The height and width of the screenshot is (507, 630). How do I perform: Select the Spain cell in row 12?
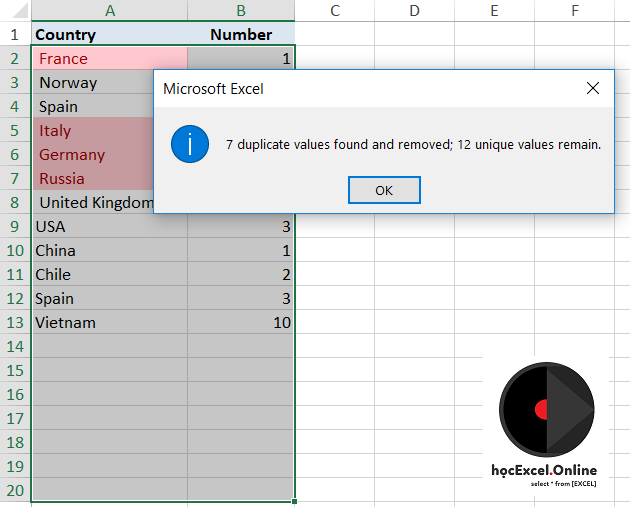109,298
